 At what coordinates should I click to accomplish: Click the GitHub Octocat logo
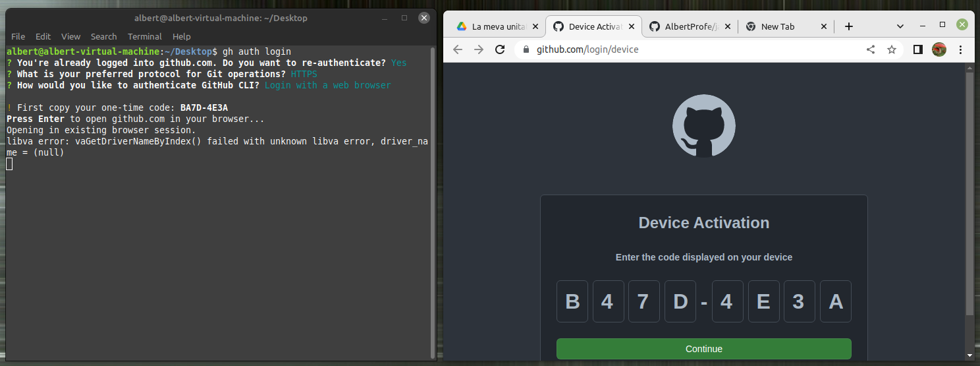(704, 125)
